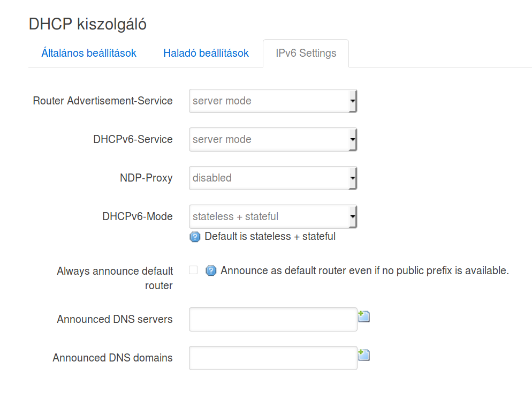Click add icon beside Announced DNS servers
The height and width of the screenshot is (407, 532).
(364, 316)
